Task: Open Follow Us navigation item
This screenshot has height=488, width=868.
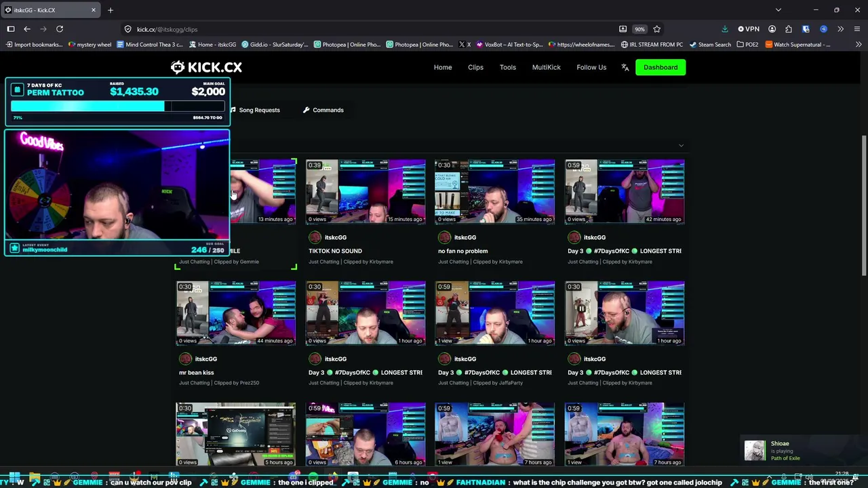Action: [591, 67]
